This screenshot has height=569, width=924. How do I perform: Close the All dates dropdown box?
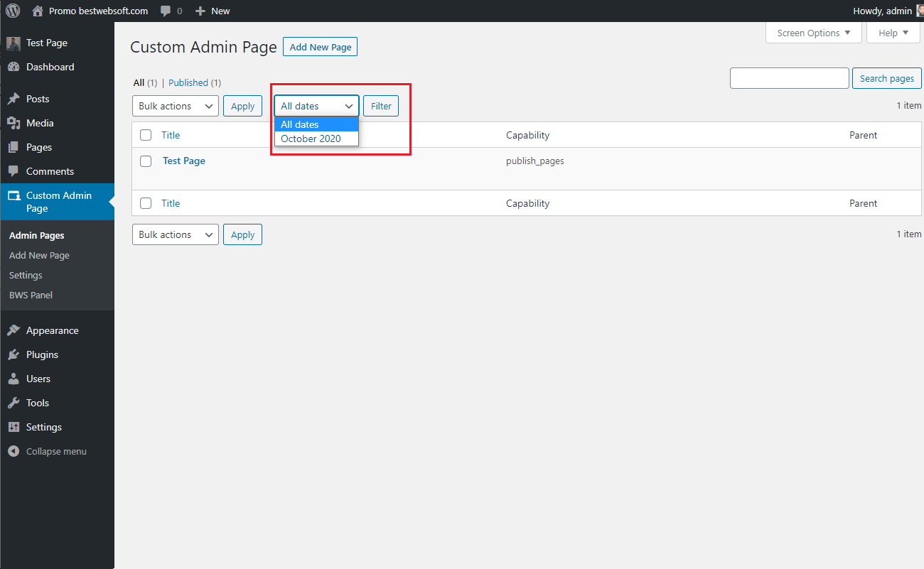(x=317, y=106)
